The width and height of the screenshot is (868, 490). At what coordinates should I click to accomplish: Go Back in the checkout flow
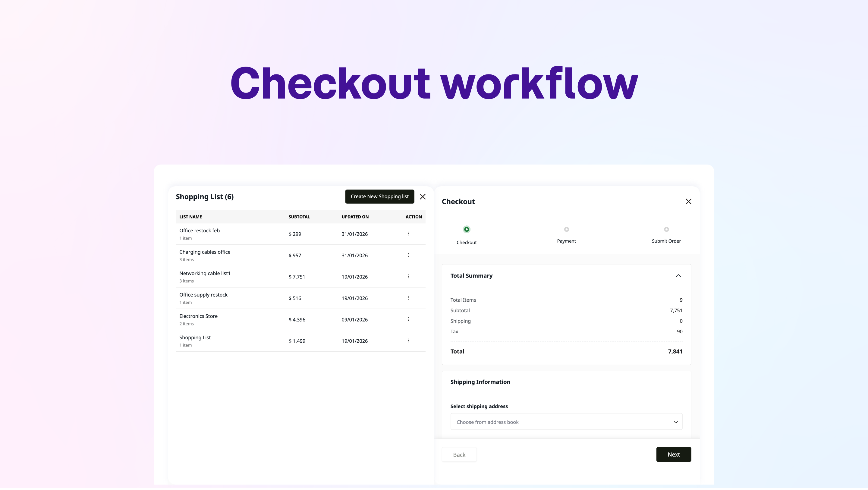coord(459,454)
